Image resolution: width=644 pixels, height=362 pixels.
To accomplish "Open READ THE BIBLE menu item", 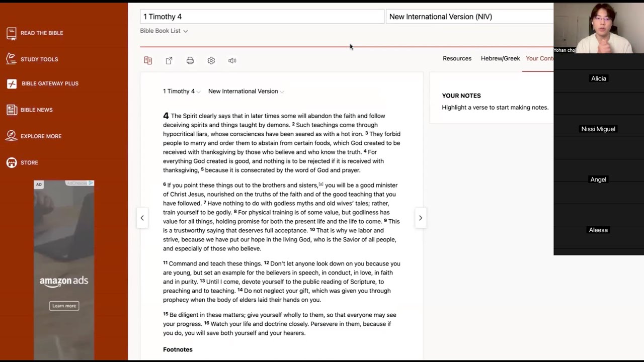I will [42, 33].
